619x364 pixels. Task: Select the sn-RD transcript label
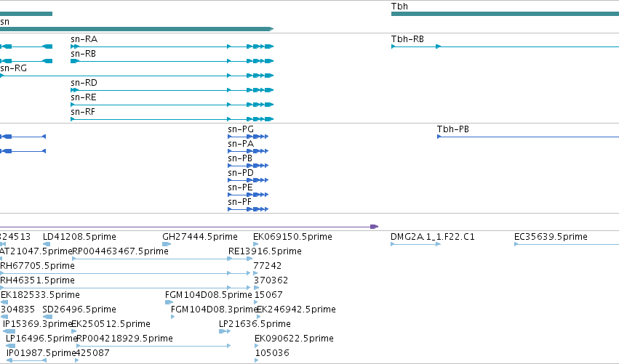tap(84, 83)
